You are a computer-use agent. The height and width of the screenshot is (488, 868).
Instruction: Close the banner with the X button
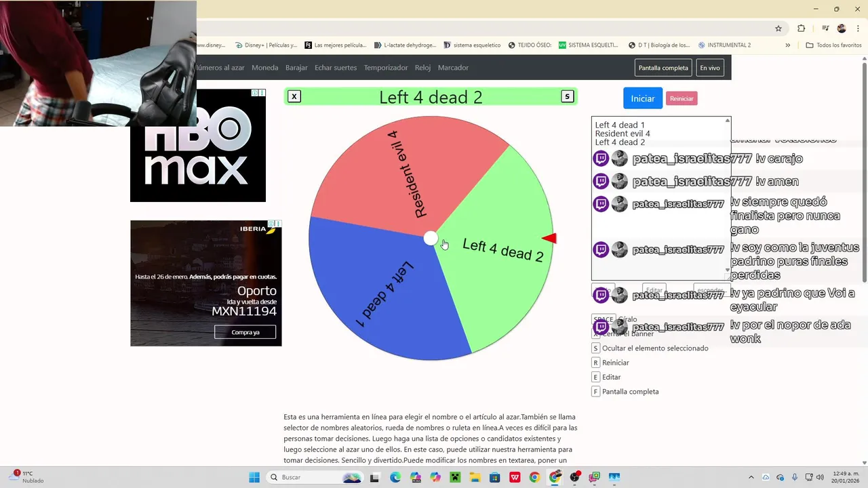point(294,96)
